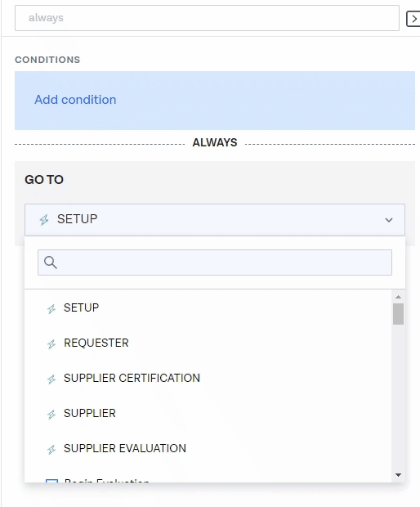
Task: Click the lightning icon in the selected SETUP field
Action: click(x=44, y=220)
